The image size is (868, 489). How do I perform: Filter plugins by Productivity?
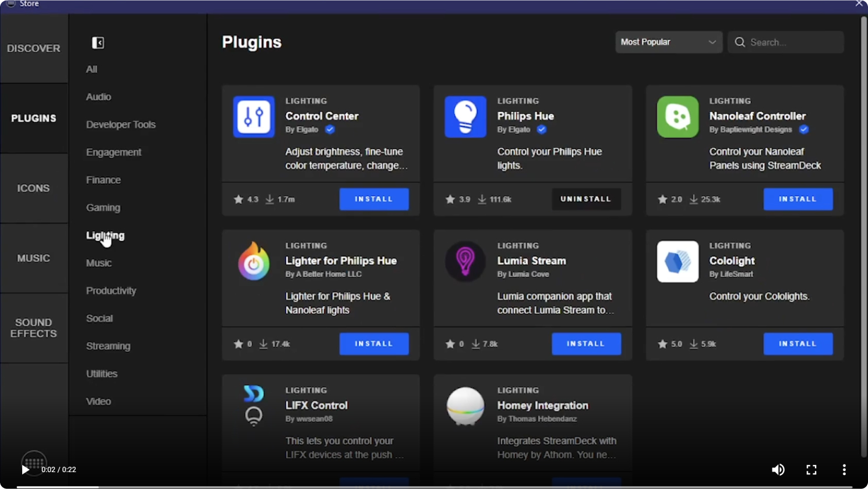(111, 291)
